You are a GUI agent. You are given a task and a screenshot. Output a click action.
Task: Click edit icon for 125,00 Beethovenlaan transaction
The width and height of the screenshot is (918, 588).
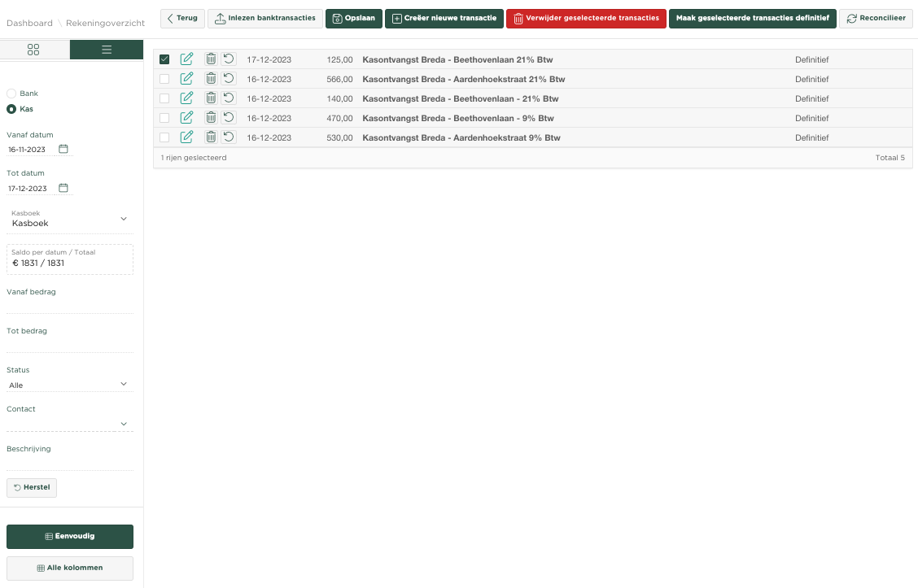coord(186,59)
